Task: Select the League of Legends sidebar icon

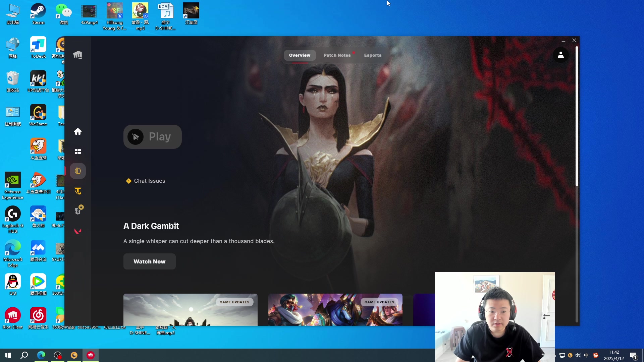Action: [x=78, y=171]
